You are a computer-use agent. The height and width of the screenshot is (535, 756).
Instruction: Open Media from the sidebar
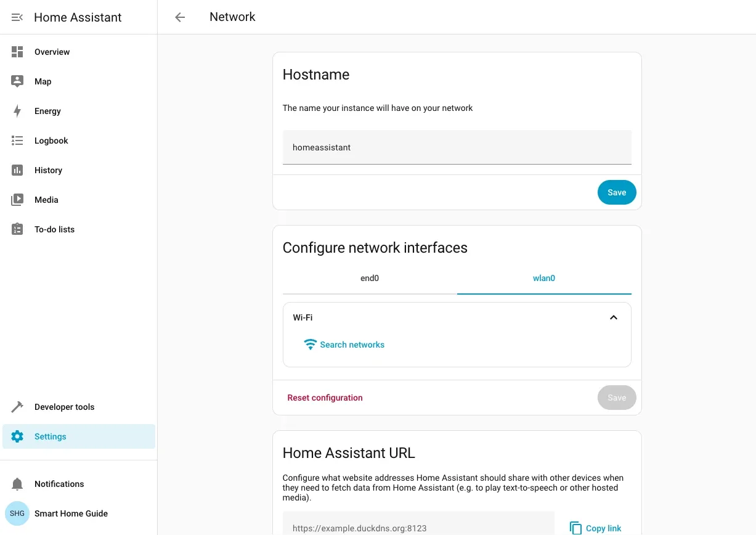pyautogui.click(x=79, y=200)
